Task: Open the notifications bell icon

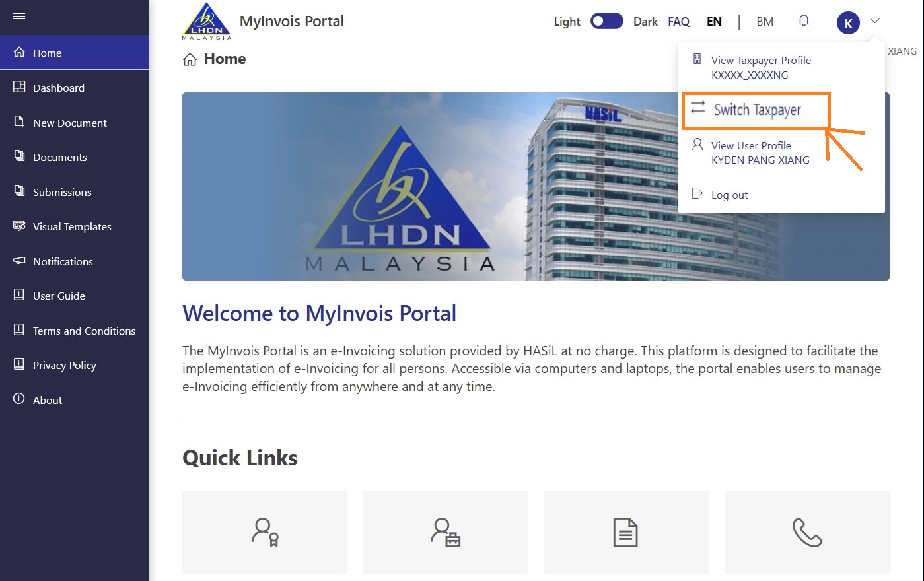Action: click(804, 21)
